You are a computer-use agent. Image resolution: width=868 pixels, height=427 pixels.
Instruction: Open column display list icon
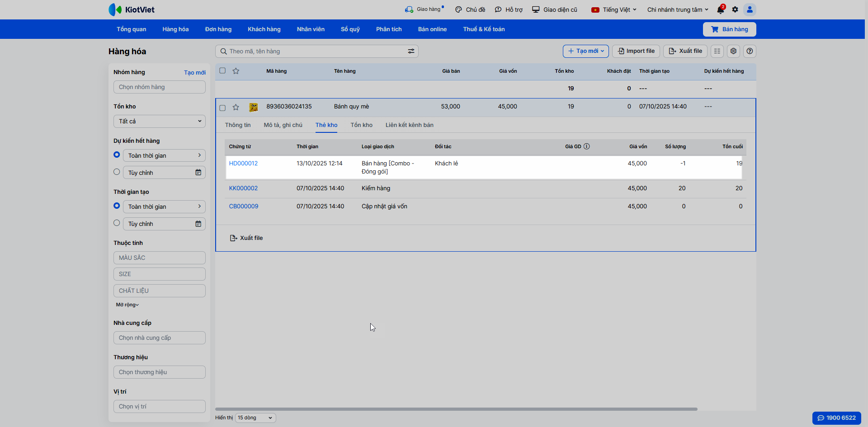[x=717, y=51]
